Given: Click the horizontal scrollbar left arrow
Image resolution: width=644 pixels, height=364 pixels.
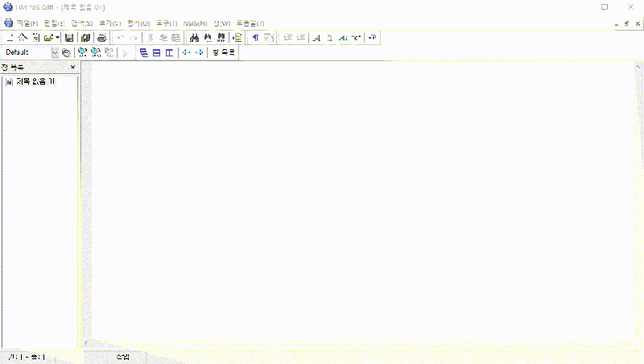Looking at the screenshot, I should 86,343.
